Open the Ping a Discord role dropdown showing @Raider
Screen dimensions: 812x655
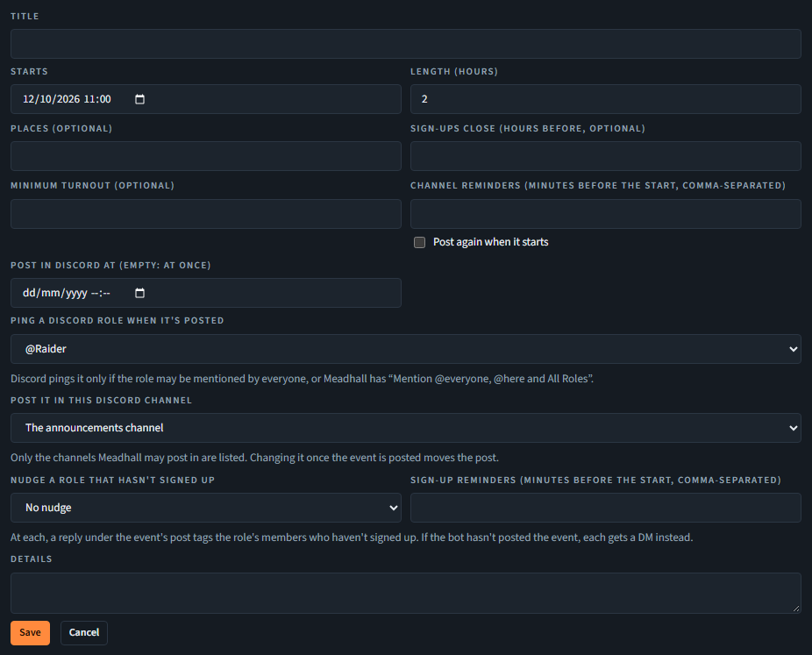[x=405, y=349]
